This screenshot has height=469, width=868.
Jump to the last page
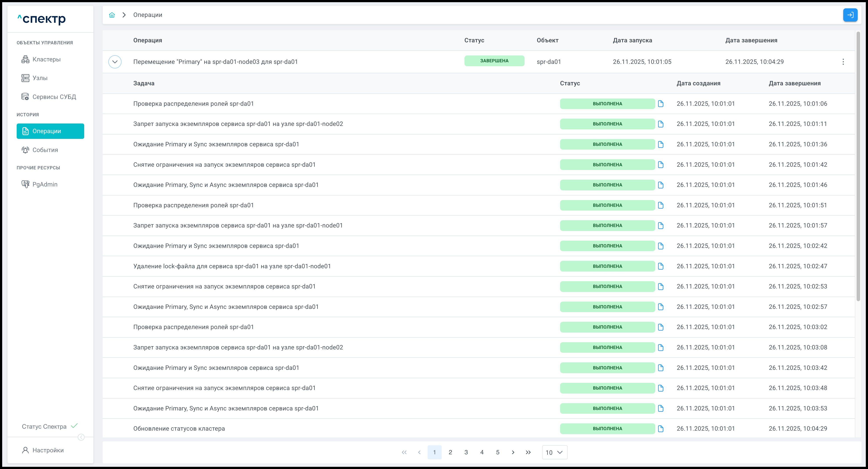(528, 453)
